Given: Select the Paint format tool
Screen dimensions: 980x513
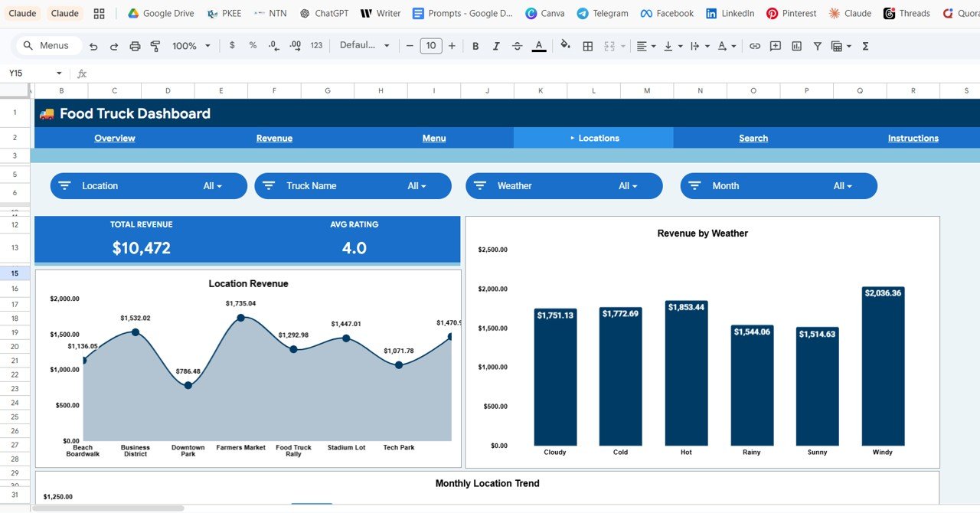Looking at the screenshot, I should pyautogui.click(x=155, y=46).
